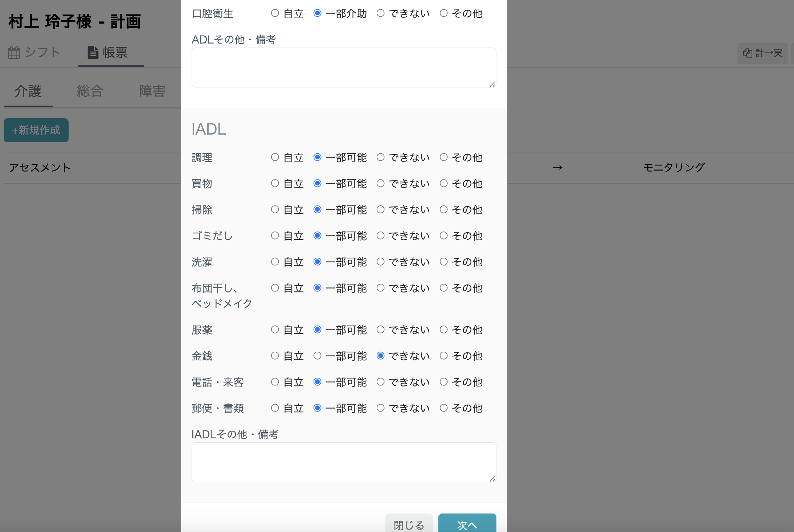
Task: Open the 障害 tab
Action: 152,91
